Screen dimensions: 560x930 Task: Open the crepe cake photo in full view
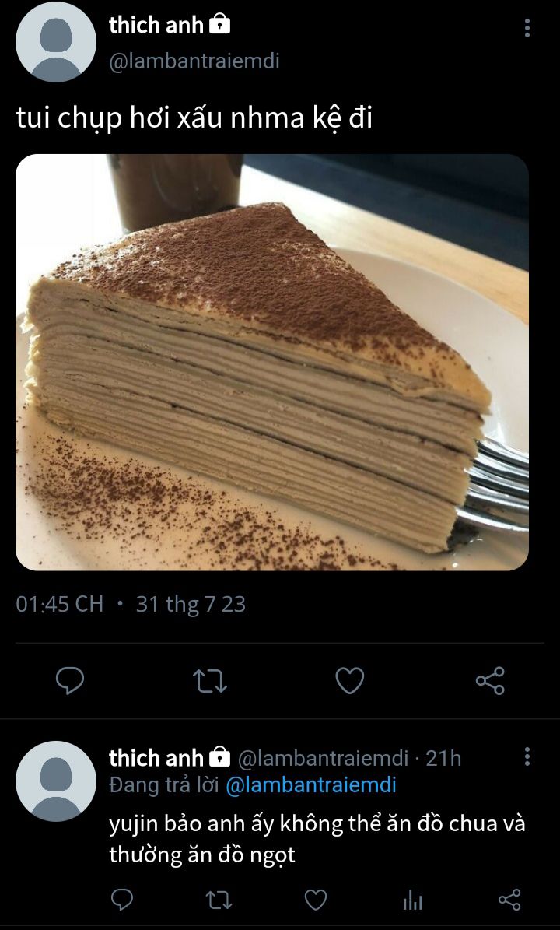coord(272,363)
